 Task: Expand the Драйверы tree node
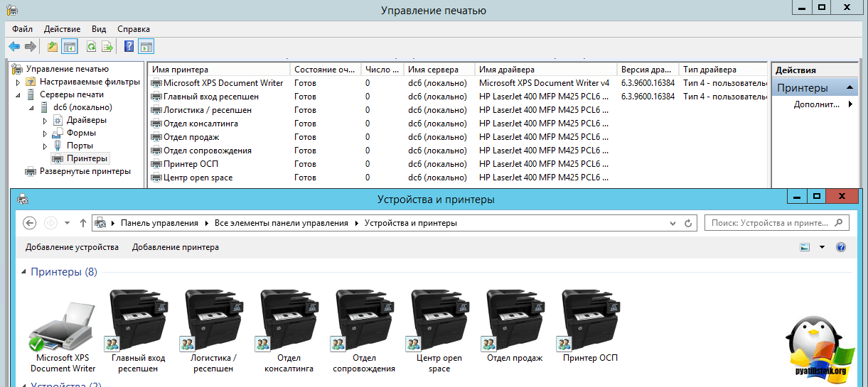(45, 121)
